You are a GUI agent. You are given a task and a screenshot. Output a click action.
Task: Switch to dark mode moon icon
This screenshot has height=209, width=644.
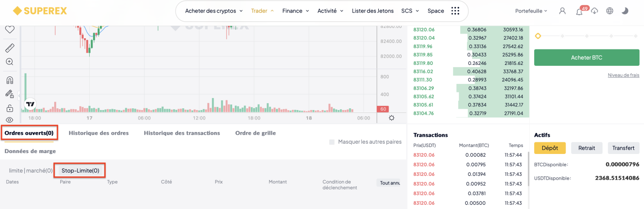coord(625,11)
